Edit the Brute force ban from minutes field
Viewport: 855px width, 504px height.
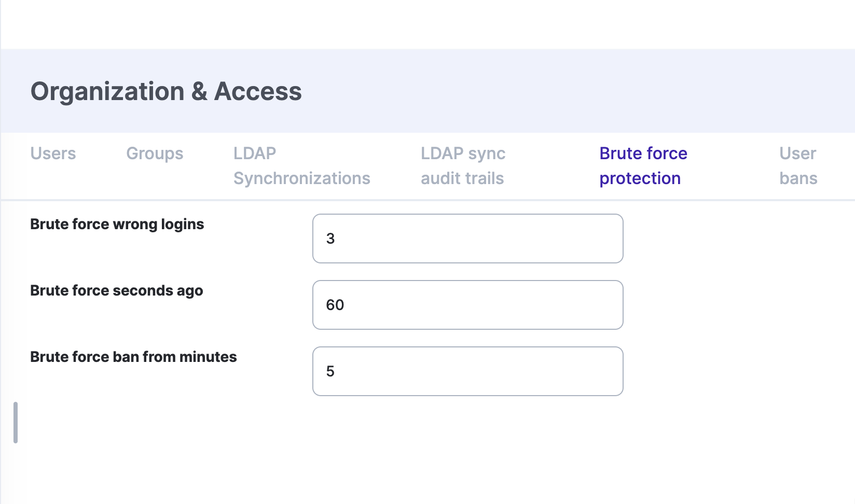point(467,371)
